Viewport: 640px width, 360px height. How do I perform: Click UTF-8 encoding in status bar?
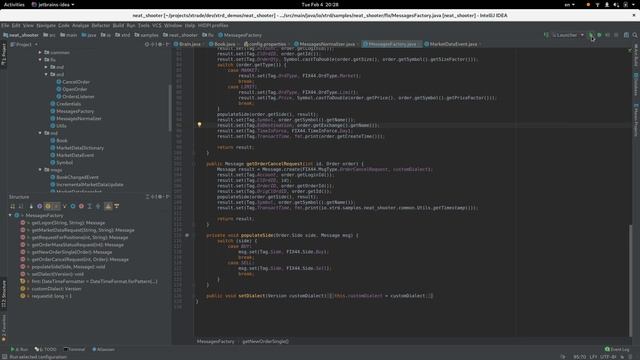(608, 357)
